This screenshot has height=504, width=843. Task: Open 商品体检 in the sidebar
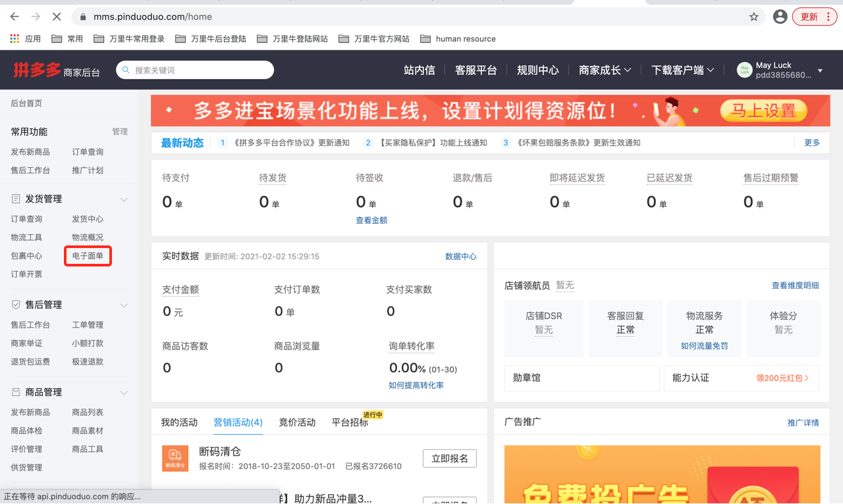point(26,431)
